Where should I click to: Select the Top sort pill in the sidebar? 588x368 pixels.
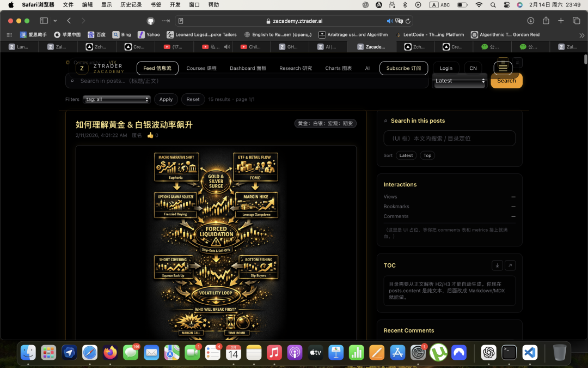coord(427,155)
